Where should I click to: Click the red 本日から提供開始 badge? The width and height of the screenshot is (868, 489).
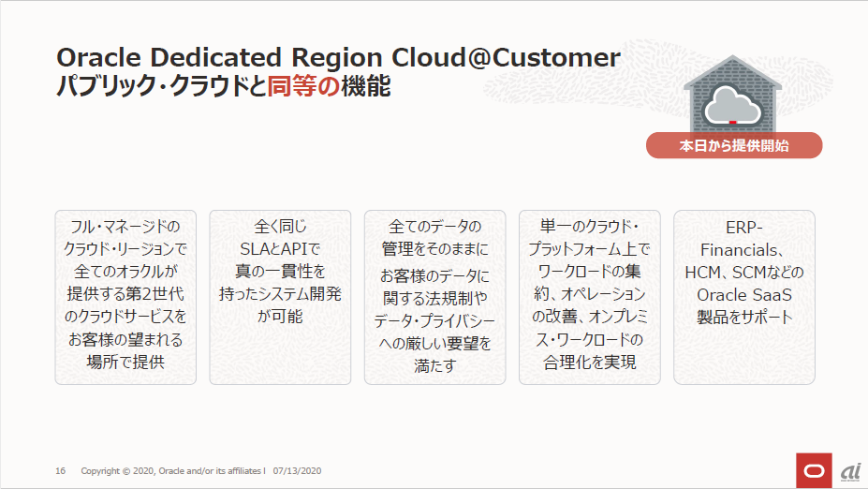tap(734, 145)
